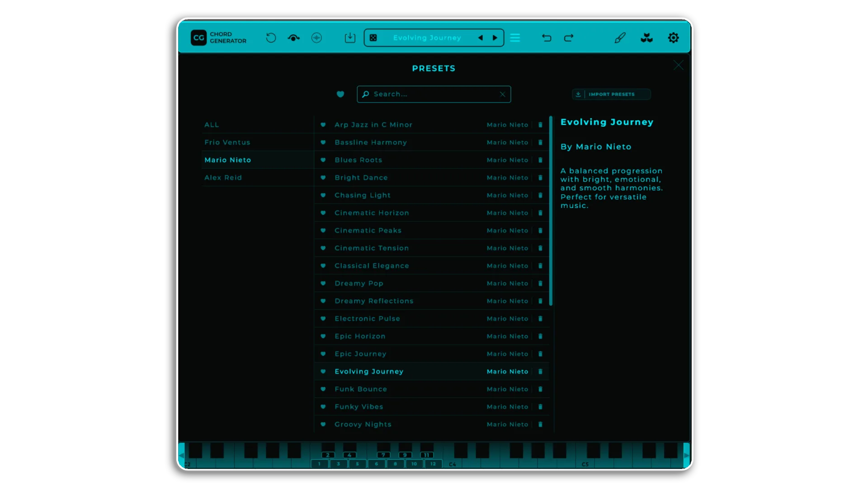Click the eye-shaped icon in top toolbar

[294, 38]
